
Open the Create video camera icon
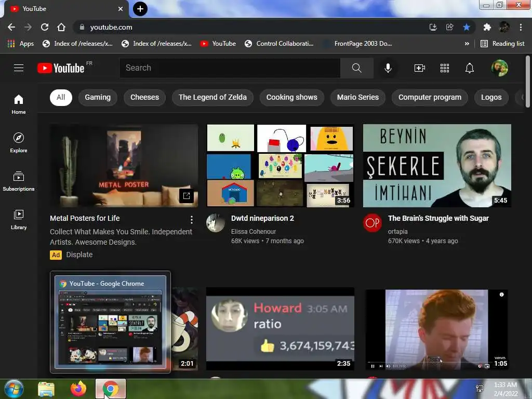[x=420, y=68]
